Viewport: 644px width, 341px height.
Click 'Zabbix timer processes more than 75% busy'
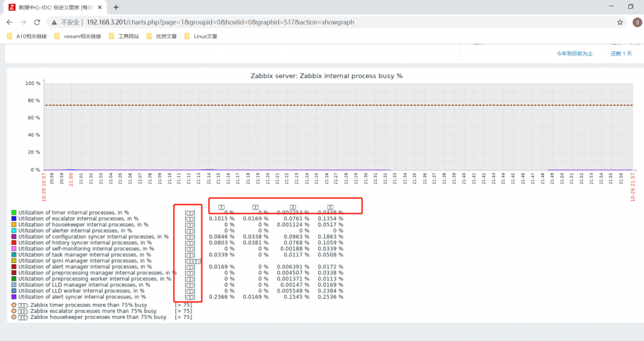88,305
